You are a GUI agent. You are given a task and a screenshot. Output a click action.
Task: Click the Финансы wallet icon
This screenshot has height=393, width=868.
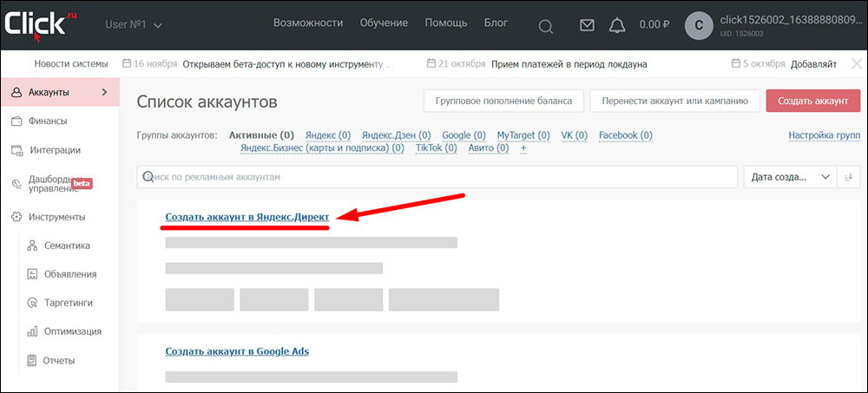click(x=16, y=121)
